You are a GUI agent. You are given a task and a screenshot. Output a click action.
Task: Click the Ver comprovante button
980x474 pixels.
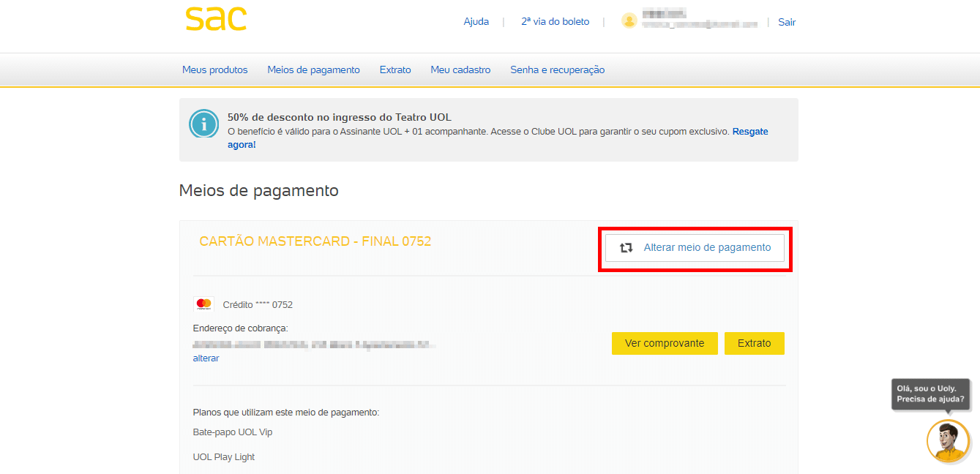665,343
